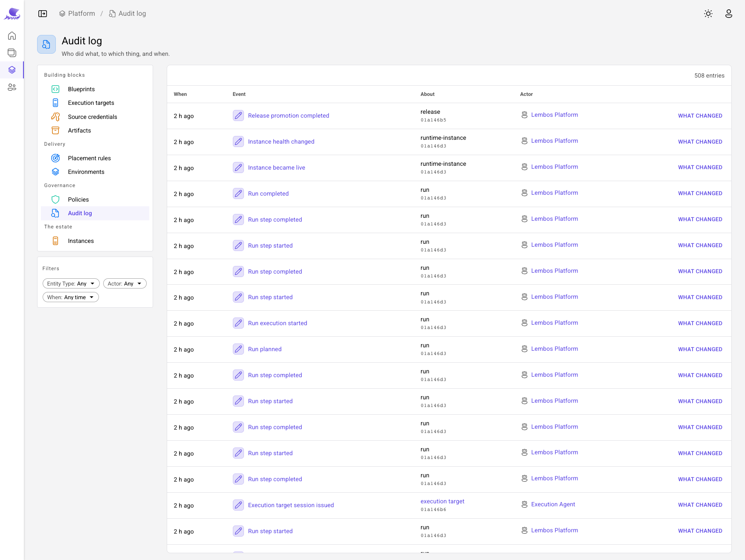Toggle the light/dark theme sun icon
The width and height of the screenshot is (745, 560).
[x=708, y=14]
